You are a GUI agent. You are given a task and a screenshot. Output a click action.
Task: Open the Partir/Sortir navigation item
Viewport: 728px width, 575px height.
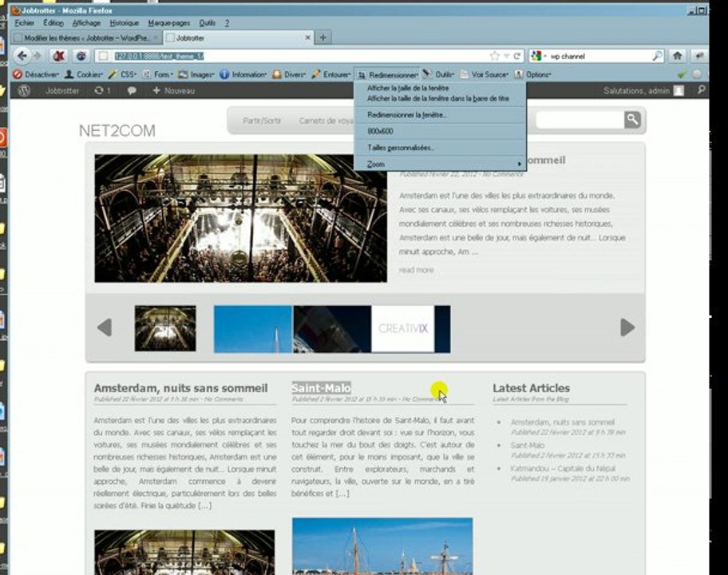[x=262, y=121]
